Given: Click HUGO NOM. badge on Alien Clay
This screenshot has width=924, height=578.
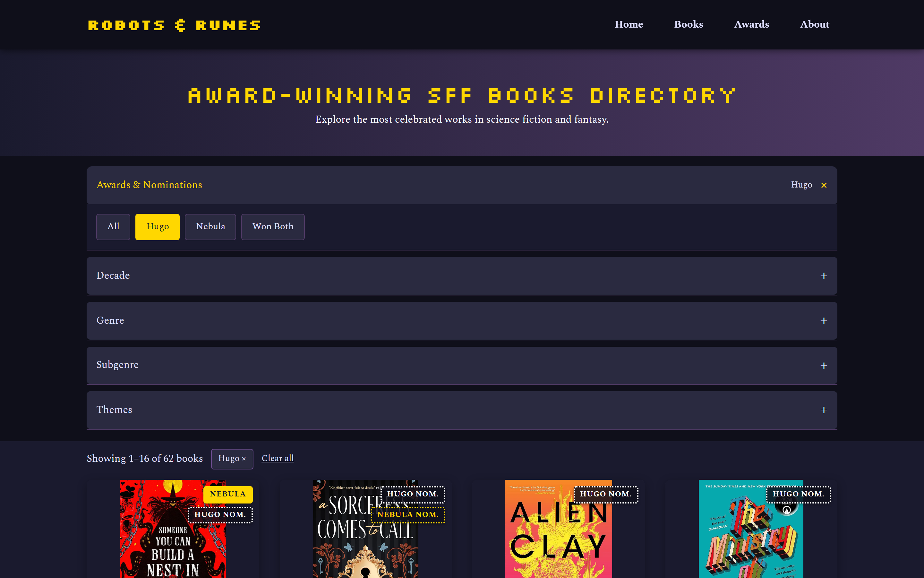Looking at the screenshot, I should coord(605,494).
